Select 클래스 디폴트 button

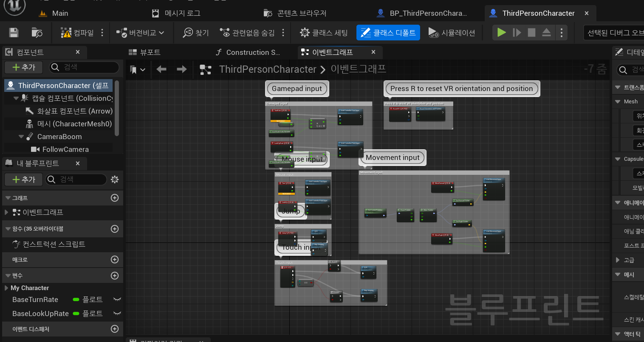(388, 33)
